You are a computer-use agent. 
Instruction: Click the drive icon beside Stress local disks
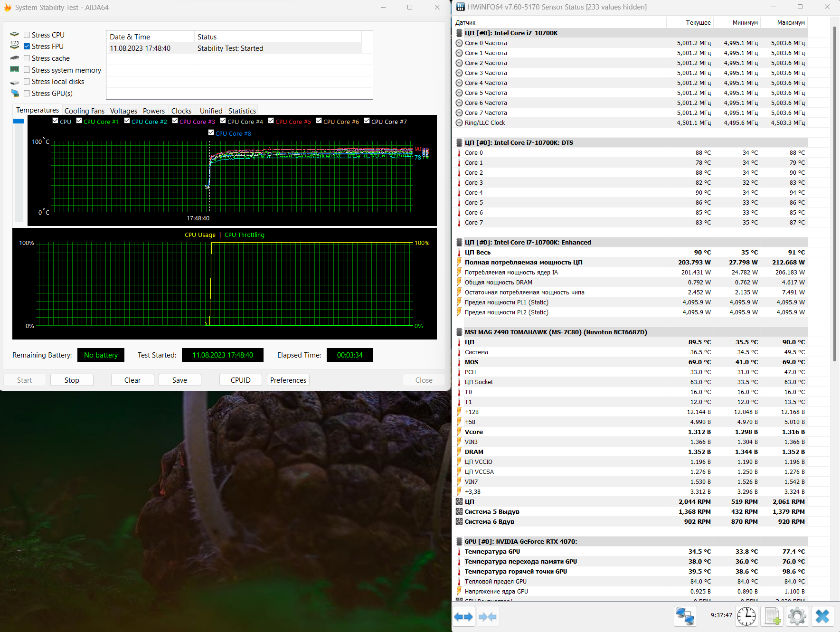click(15, 82)
